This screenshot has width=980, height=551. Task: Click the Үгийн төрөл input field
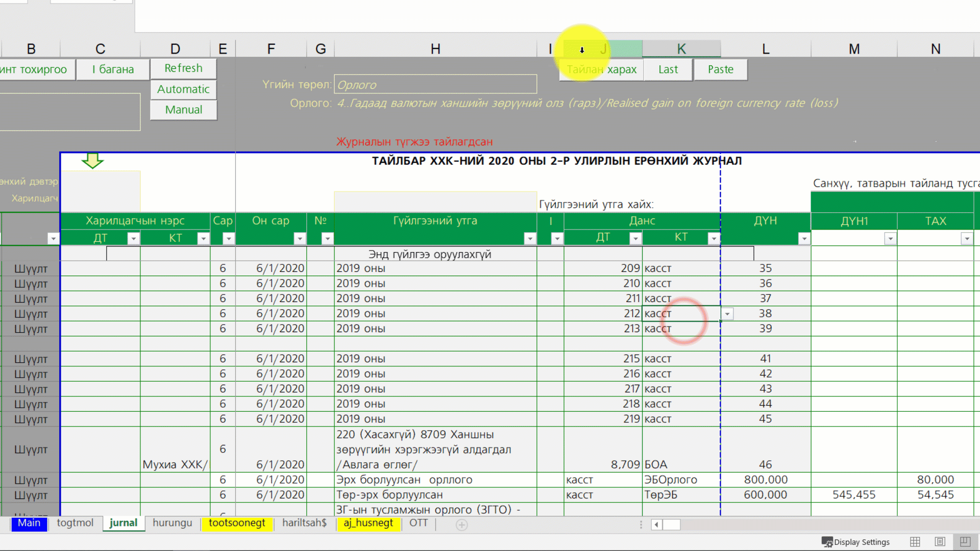435,85
